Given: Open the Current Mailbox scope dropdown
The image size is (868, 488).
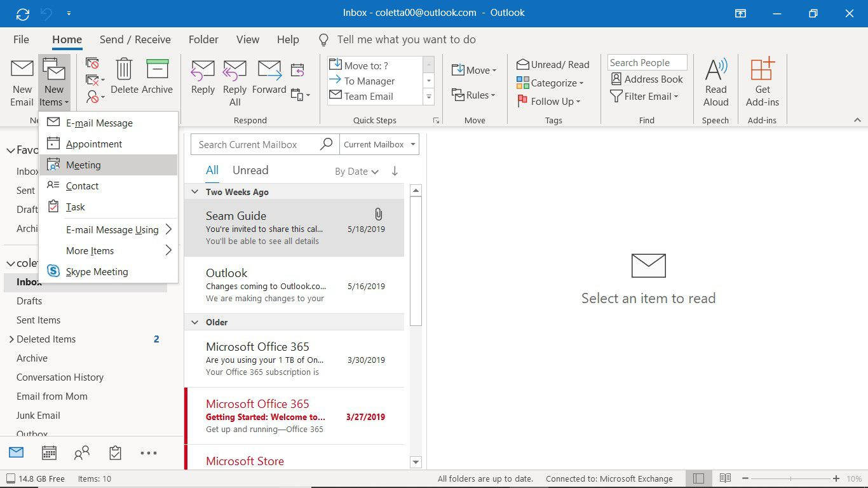Looking at the screenshot, I should [x=379, y=144].
